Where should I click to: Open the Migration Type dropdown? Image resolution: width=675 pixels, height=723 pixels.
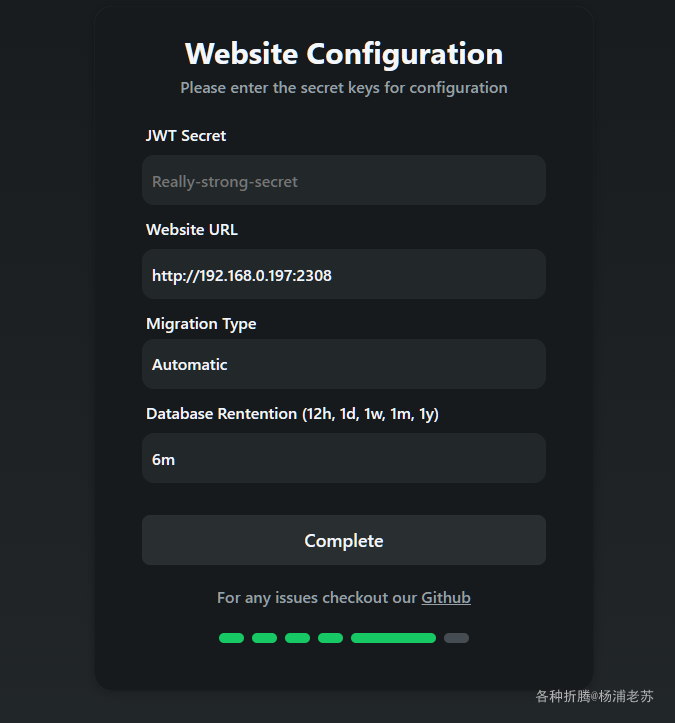pos(343,364)
